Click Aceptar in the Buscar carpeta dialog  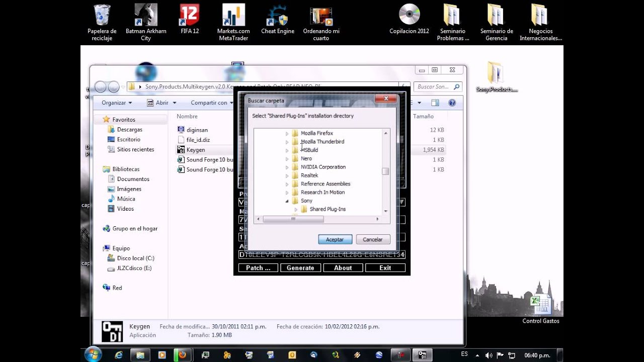(x=335, y=239)
